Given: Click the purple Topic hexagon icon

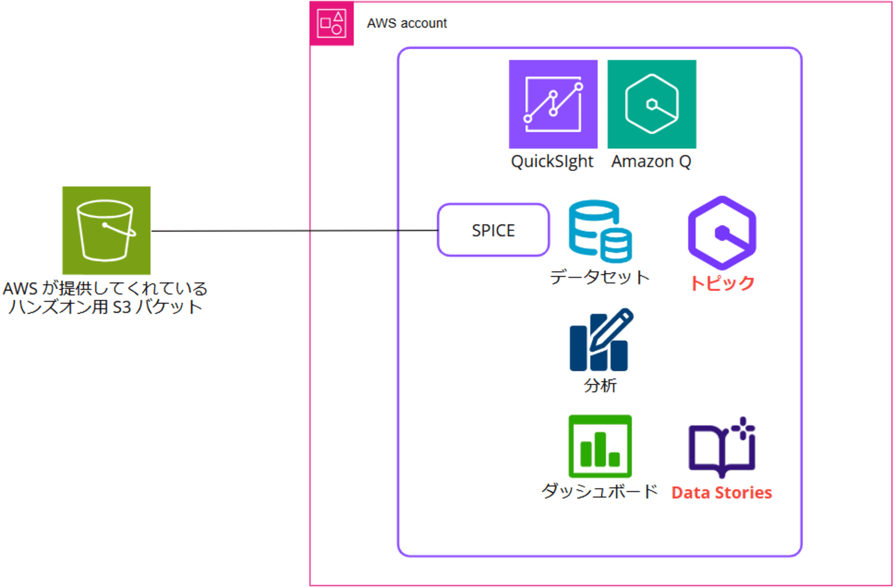Looking at the screenshot, I should pos(722,233).
